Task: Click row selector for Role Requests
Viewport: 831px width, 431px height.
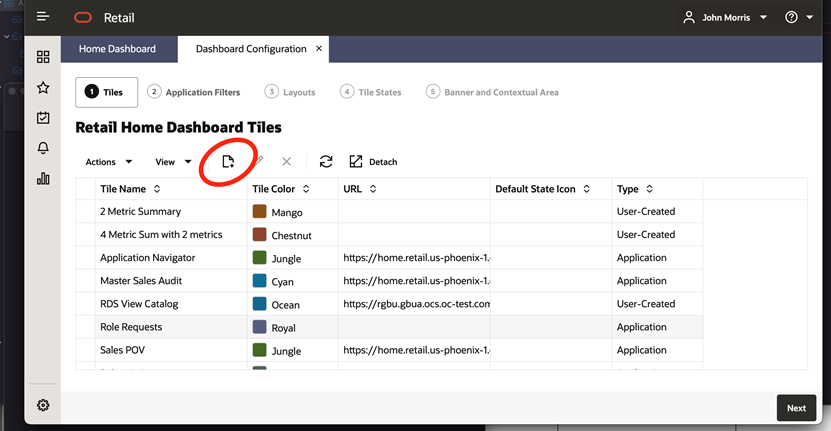Action: point(85,327)
